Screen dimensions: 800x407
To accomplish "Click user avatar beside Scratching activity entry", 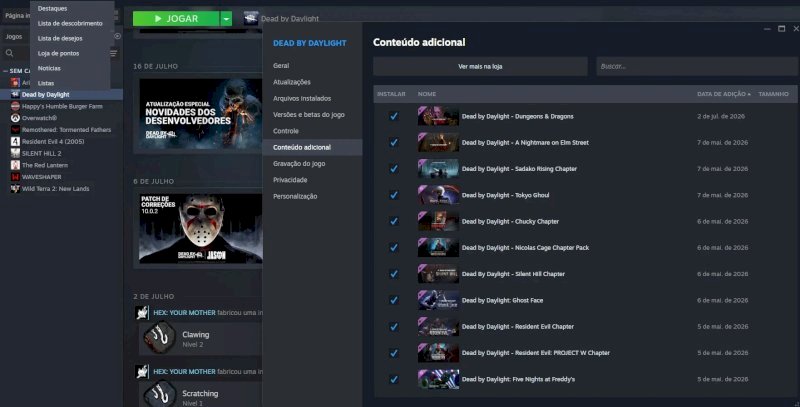I will 142,371.
